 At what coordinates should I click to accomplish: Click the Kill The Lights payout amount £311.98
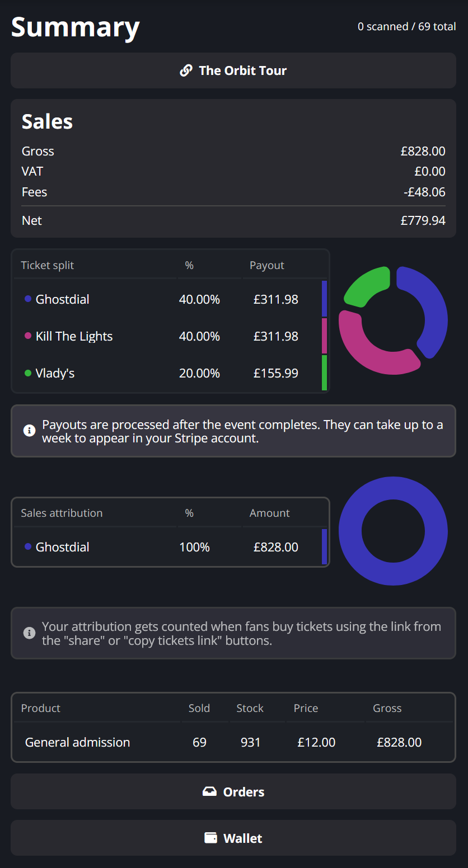tap(276, 336)
